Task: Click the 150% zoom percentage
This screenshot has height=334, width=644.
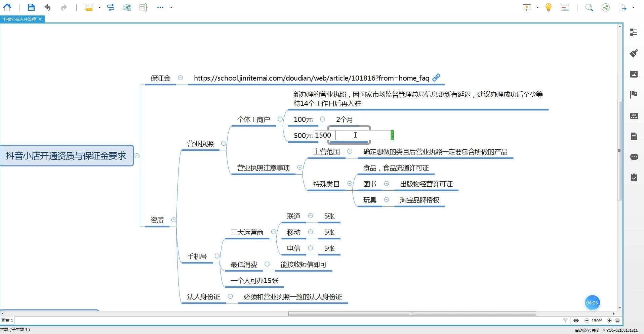Action: (x=597, y=321)
